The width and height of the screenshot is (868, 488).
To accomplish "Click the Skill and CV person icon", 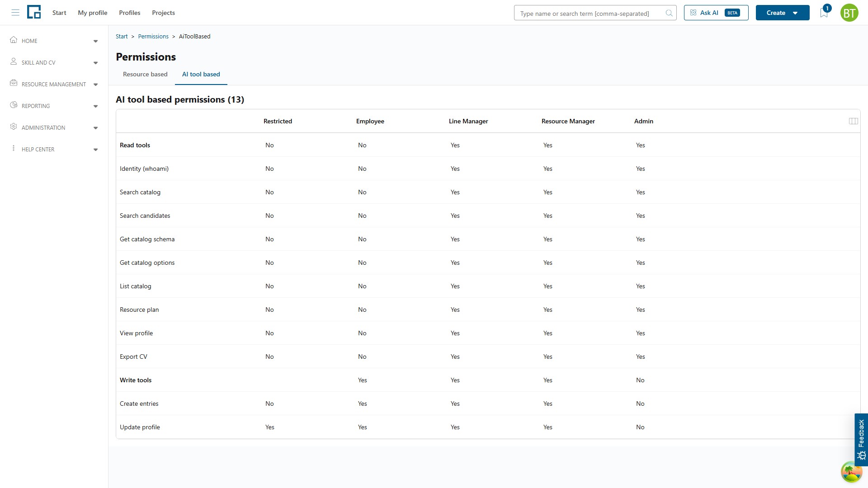I will tap(14, 61).
